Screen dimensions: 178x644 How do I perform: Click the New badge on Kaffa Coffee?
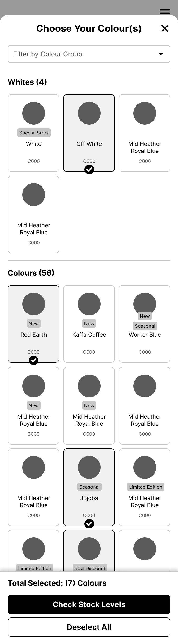(x=89, y=323)
